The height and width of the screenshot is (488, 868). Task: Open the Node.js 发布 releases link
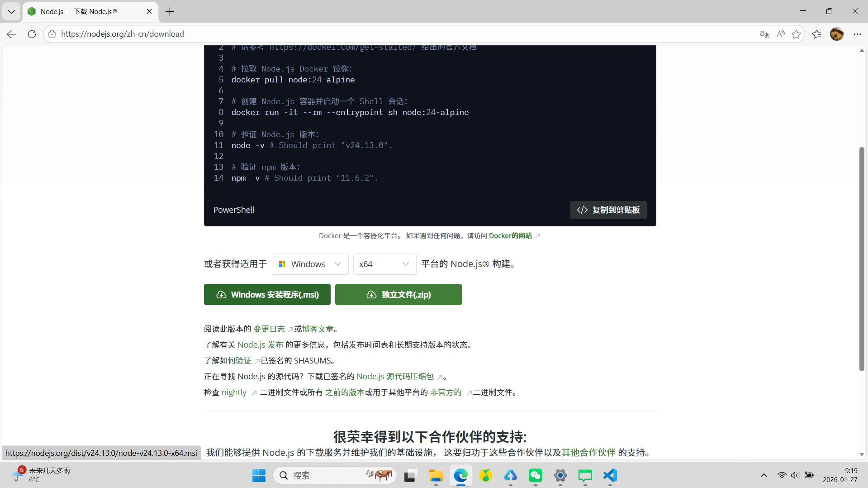coord(260,345)
